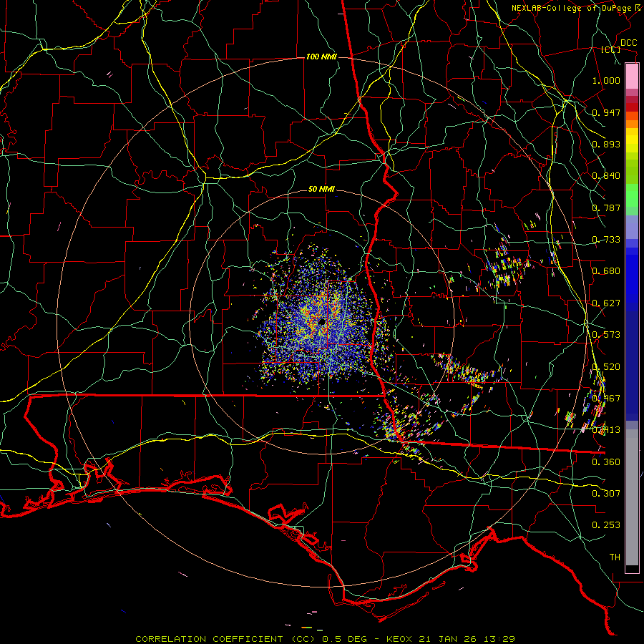644x644 pixels.
Task: Select the 0.360 legend value
Action: point(606,462)
